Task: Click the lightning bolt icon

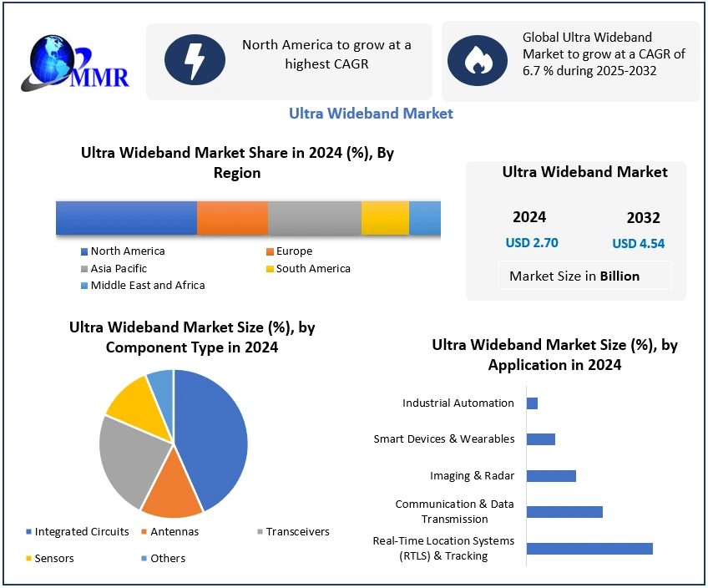Action: [x=194, y=61]
